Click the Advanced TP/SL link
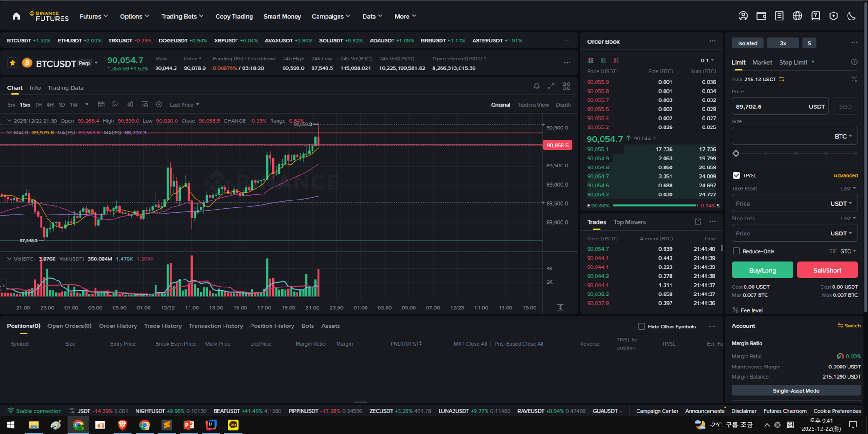 [x=845, y=175]
